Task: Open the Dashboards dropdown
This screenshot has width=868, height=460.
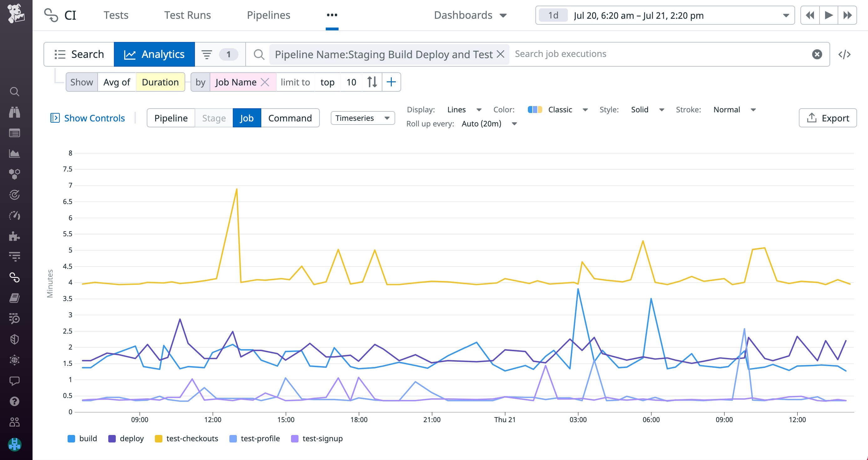Action: 471,15
